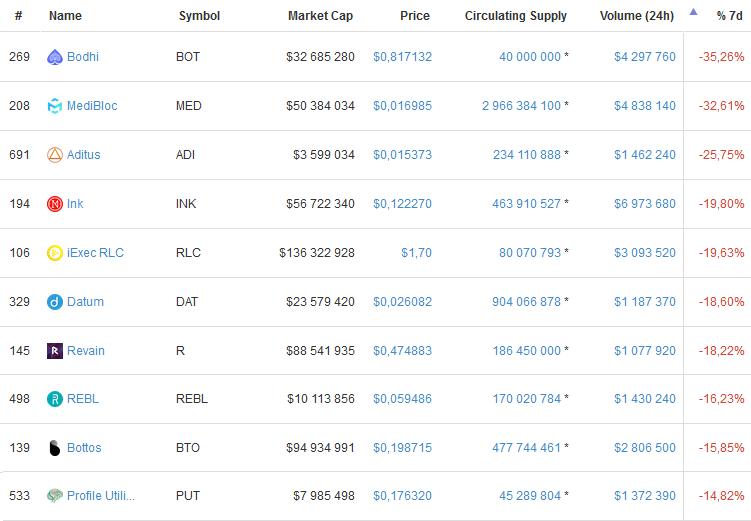The image size is (751, 521).
Task: Sort by rank # column header
Action: click(18, 16)
